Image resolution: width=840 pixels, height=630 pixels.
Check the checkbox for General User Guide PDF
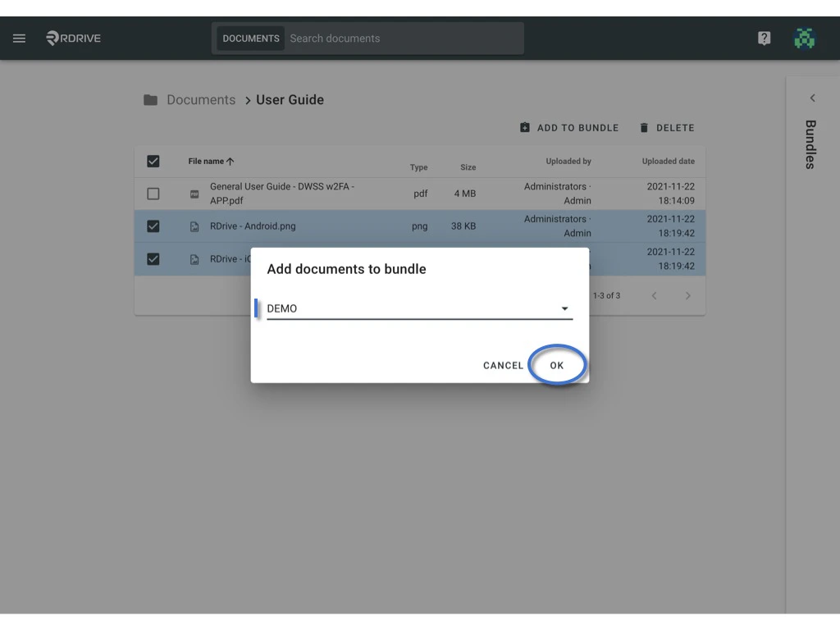153,194
